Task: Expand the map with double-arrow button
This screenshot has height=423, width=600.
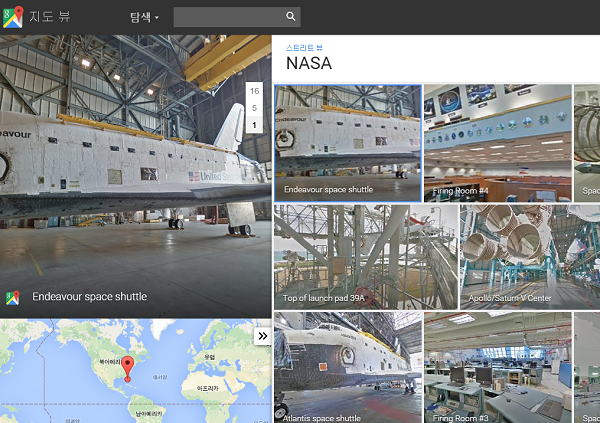Action: 262,336
